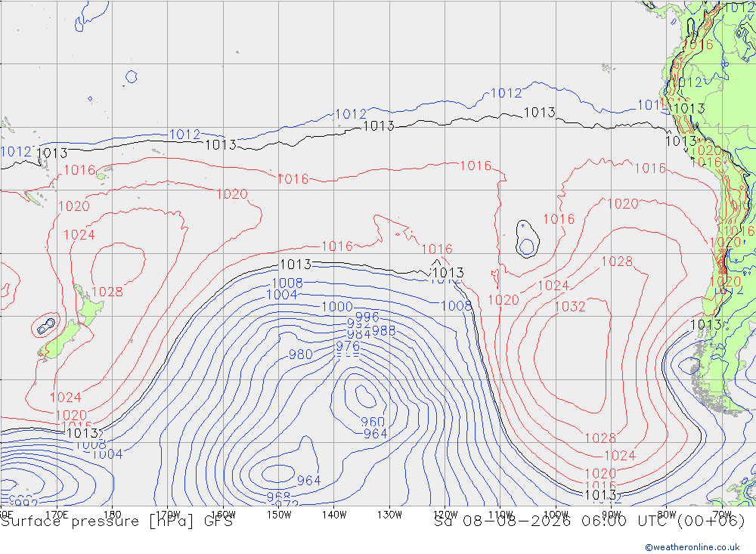This screenshot has height=554, width=756.
Task: Click the 100W longitude label
Action: point(556,515)
